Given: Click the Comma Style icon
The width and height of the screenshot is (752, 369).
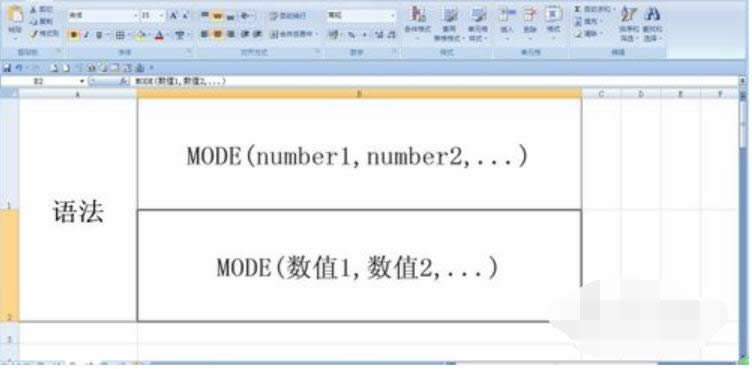Looking at the screenshot, I should click(364, 35).
